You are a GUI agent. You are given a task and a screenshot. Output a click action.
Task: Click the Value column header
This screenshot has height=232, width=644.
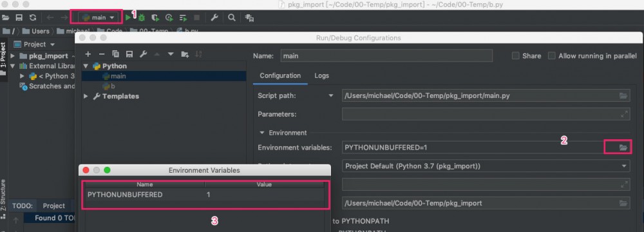coord(265,185)
